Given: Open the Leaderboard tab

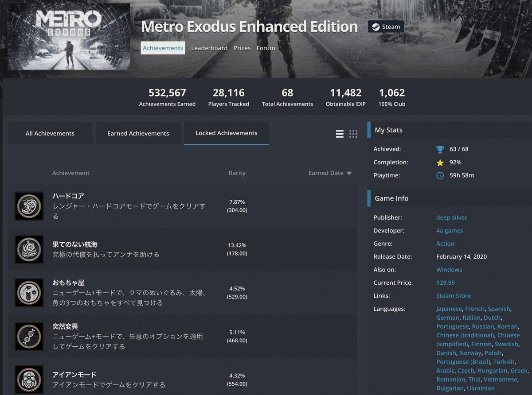Looking at the screenshot, I should point(209,48).
